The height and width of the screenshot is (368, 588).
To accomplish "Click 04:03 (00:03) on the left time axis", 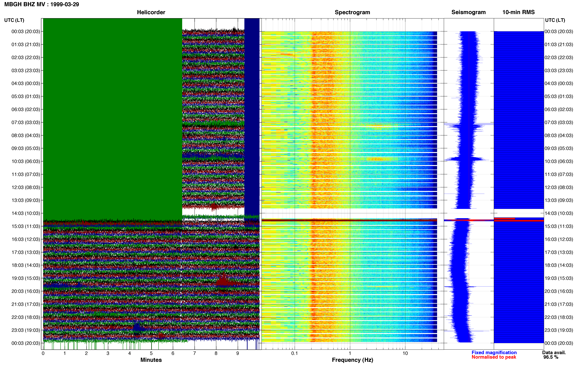I will coord(26,83).
